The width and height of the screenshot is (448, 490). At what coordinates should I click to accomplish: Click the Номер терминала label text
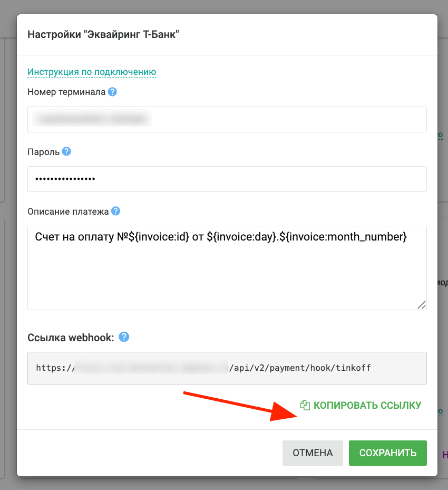pos(66,92)
